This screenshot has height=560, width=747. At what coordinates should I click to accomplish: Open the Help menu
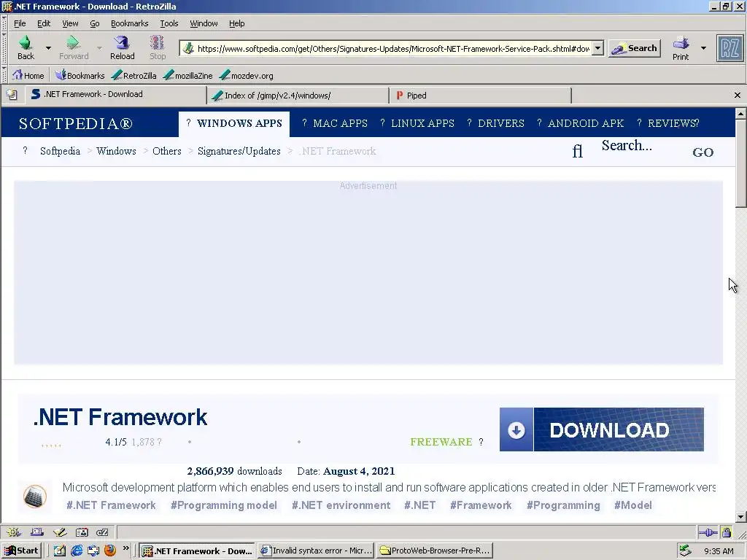(x=237, y=23)
